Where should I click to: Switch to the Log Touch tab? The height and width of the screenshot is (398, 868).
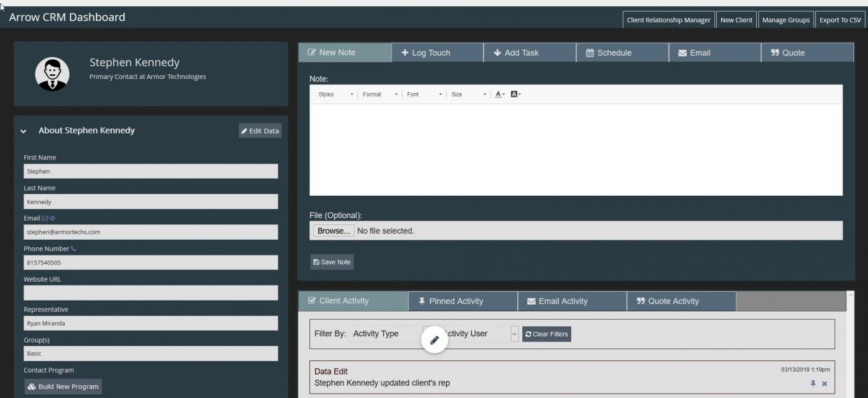pos(437,53)
